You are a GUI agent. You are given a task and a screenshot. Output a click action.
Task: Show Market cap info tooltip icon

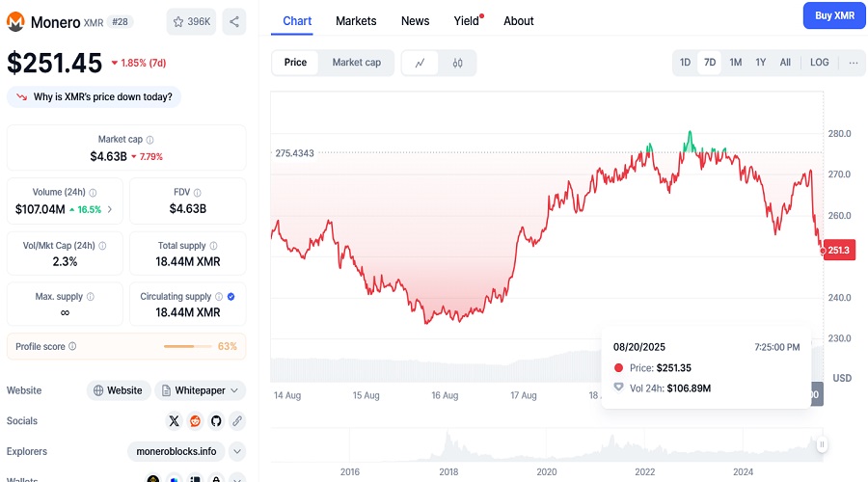150,140
